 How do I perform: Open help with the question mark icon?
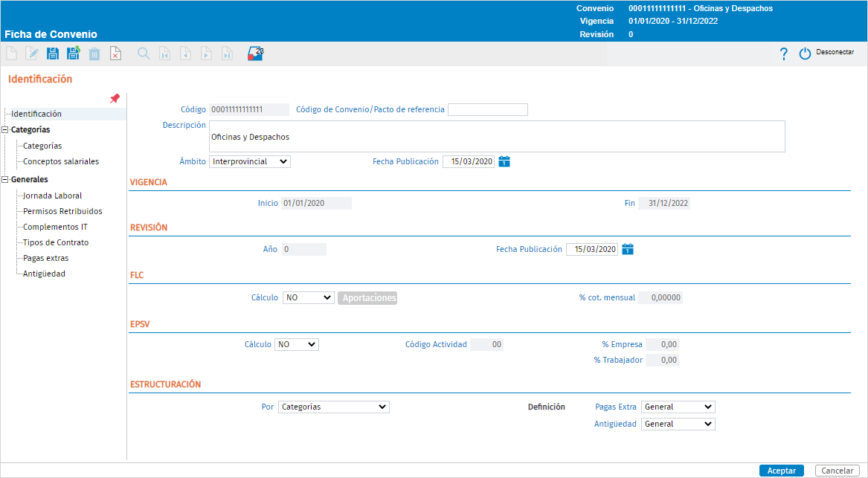pyautogui.click(x=783, y=54)
